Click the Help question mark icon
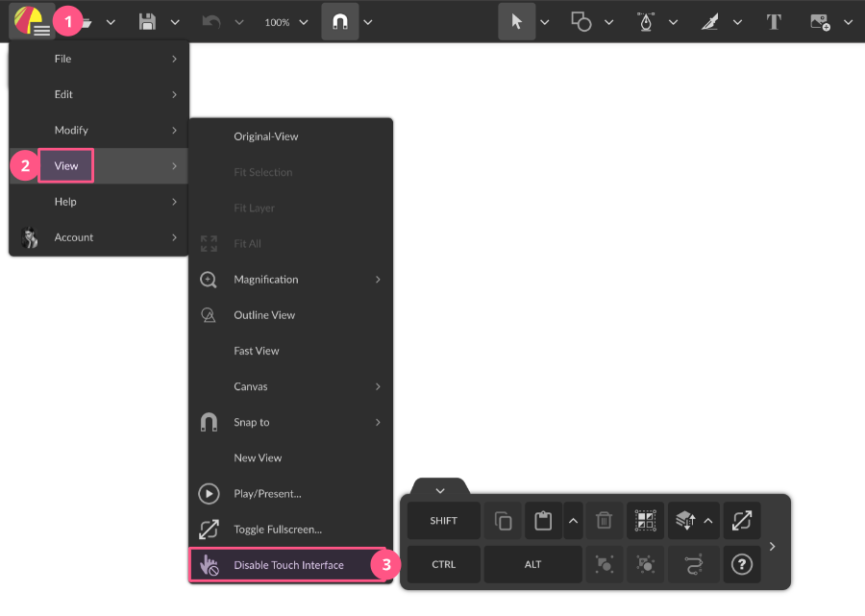The width and height of the screenshot is (865, 616). [x=741, y=565]
